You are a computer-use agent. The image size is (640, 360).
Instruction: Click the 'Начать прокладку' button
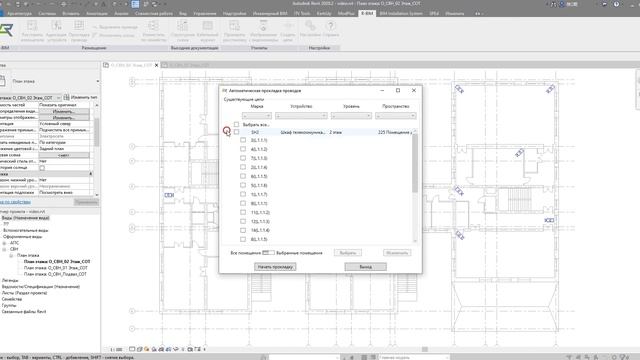point(275,267)
